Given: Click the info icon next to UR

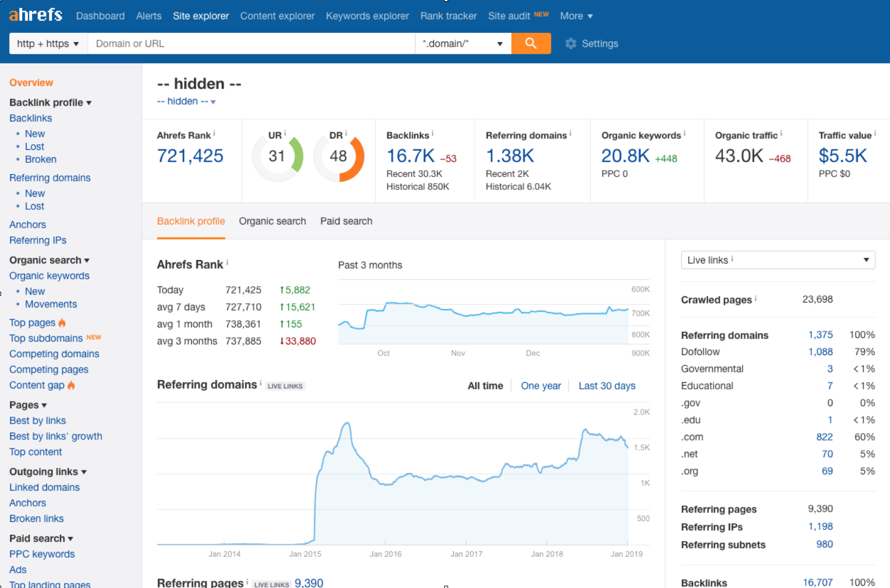Looking at the screenshot, I should [285, 133].
